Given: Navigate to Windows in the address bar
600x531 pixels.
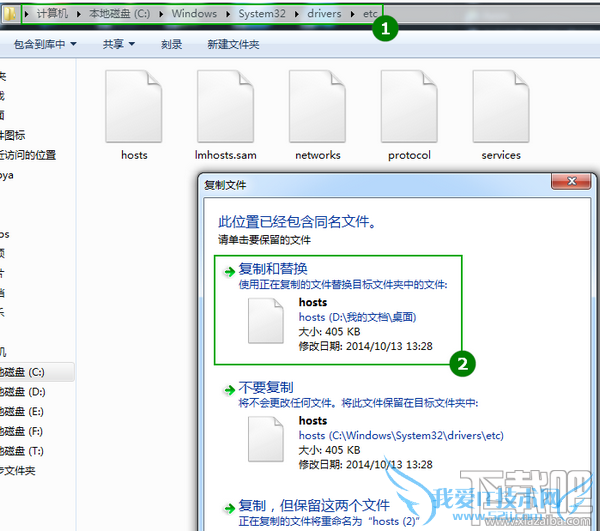Looking at the screenshot, I should pos(194,14).
